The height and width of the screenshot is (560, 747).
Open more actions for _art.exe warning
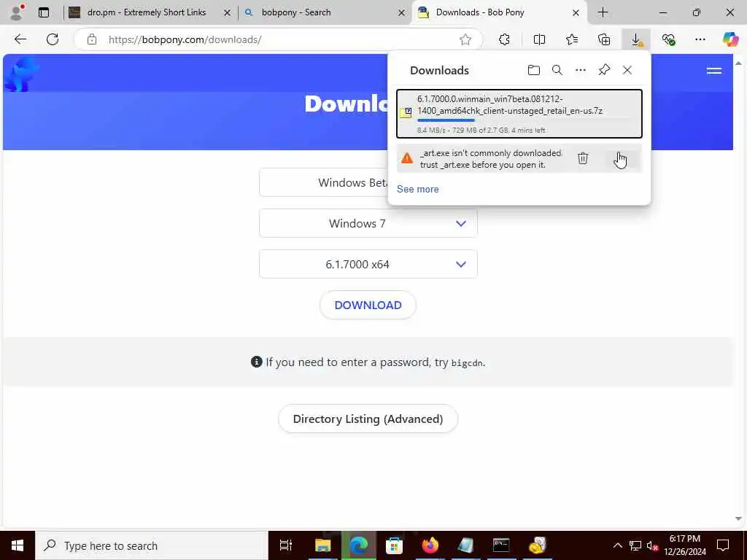click(x=619, y=158)
